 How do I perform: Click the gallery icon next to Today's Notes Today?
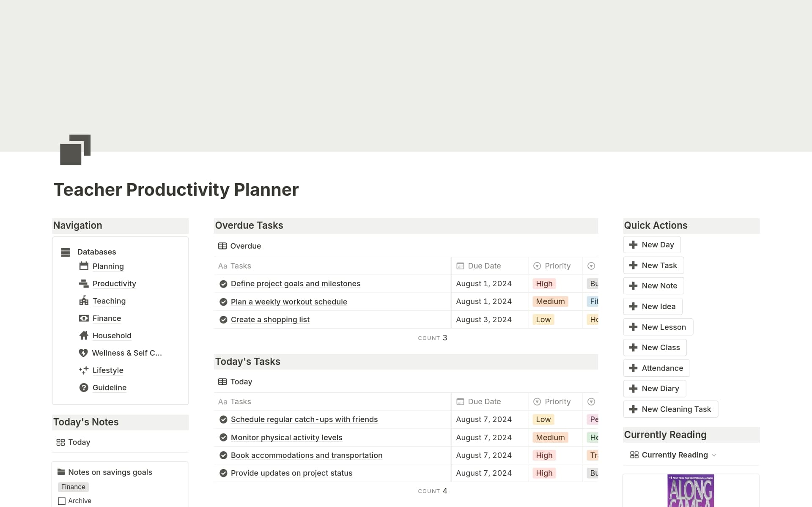[60, 442]
